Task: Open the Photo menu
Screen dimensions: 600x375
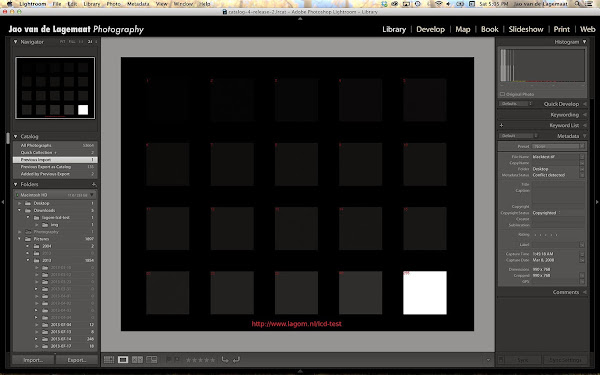Action: pos(113,4)
